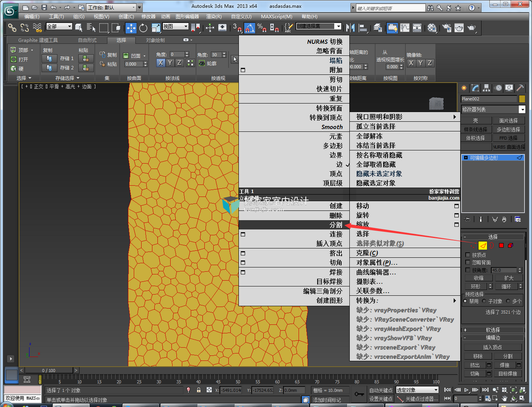Click the Render Production teapot icon

click(471, 28)
